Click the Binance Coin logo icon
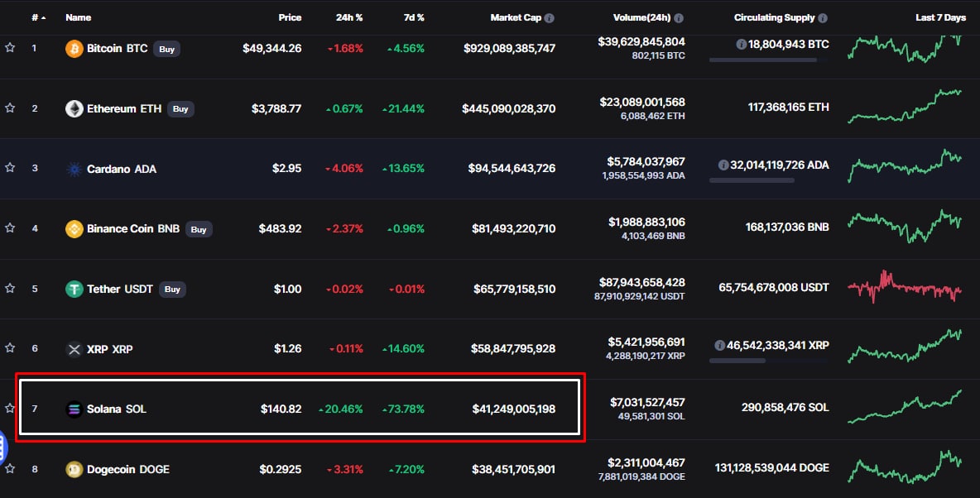The image size is (980, 498). tap(74, 229)
